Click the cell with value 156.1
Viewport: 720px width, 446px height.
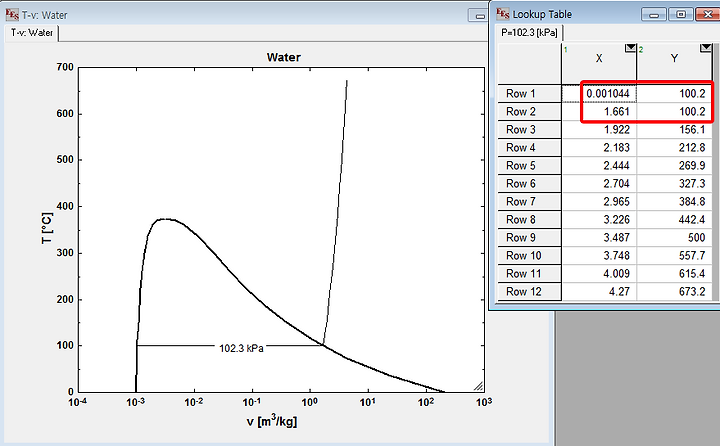[675, 130]
